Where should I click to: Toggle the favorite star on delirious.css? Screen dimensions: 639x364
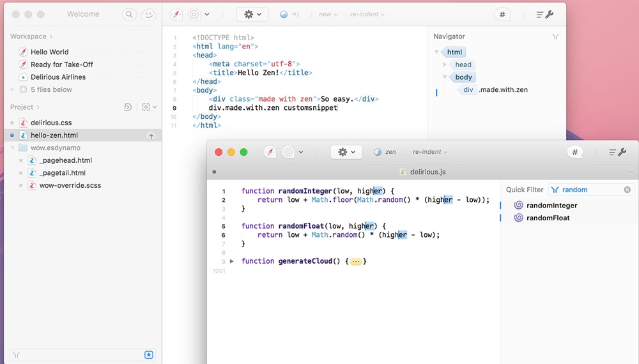tap(12, 123)
